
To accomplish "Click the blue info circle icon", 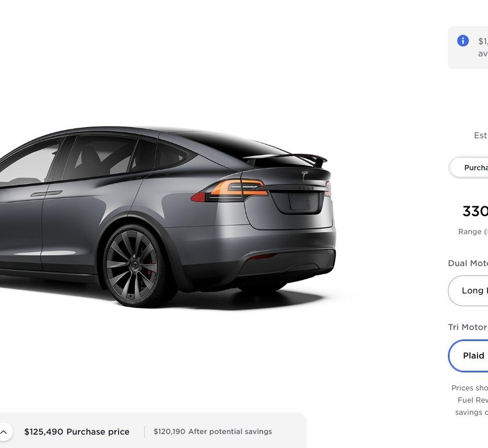I will click(x=463, y=41).
